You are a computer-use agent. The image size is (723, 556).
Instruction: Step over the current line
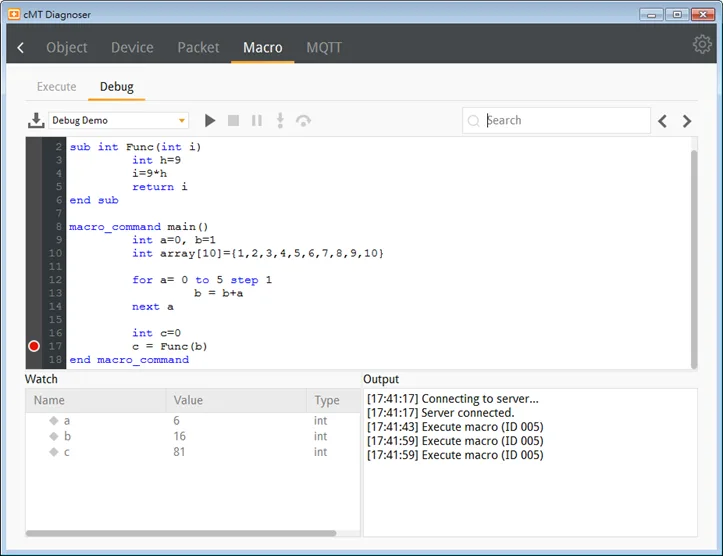[x=303, y=121]
